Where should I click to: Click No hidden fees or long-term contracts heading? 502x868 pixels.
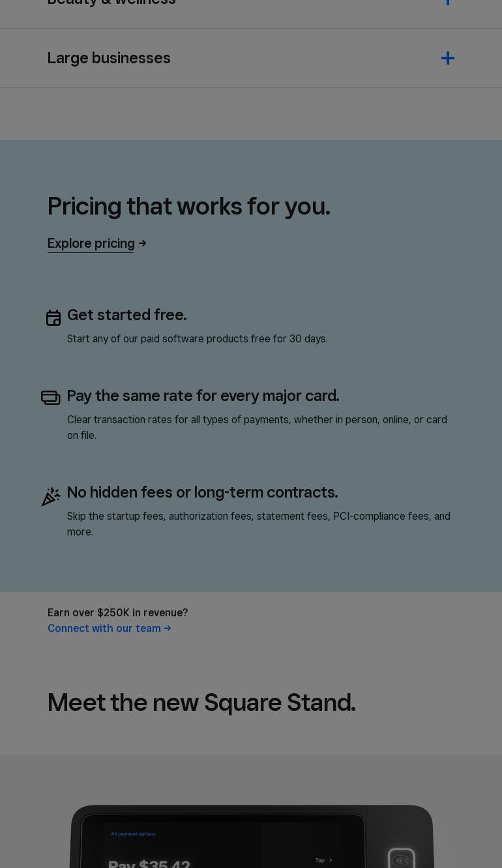click(203, 492)
